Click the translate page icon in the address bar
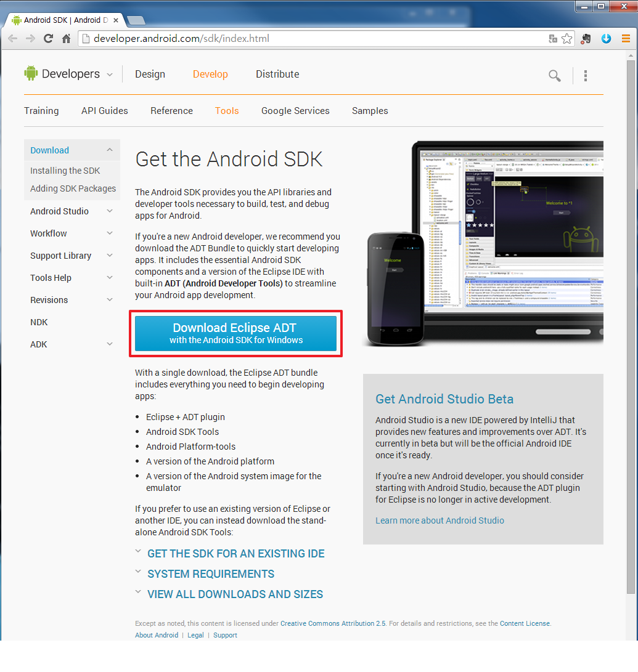The width and height of the screenshot is (638, 672). click(x=553, y=39)
